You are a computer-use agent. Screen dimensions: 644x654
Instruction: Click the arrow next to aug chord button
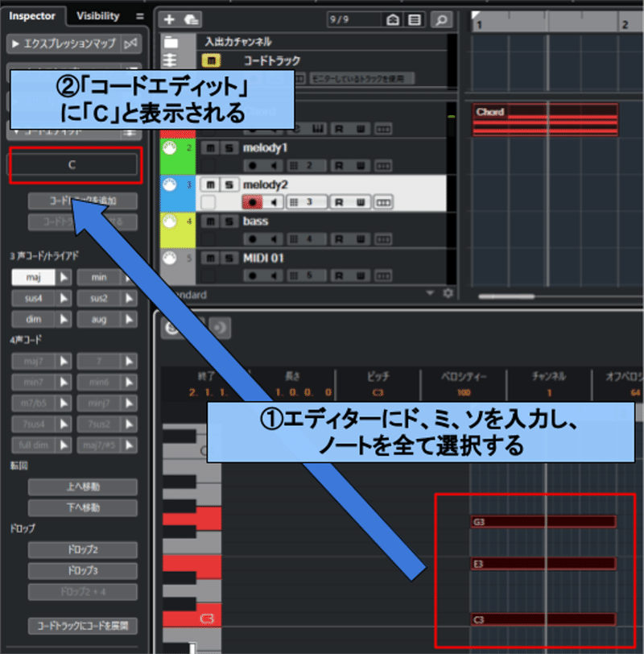tap(130, 320)
